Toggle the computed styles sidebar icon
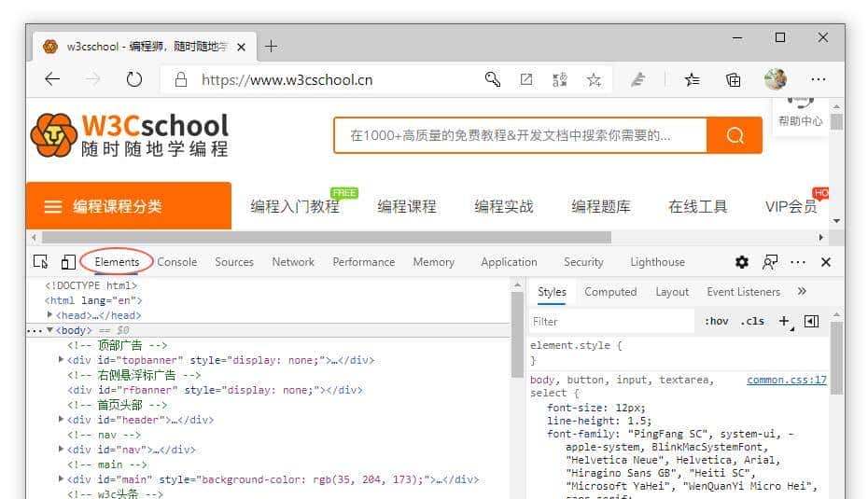 [x=811, y=321]
